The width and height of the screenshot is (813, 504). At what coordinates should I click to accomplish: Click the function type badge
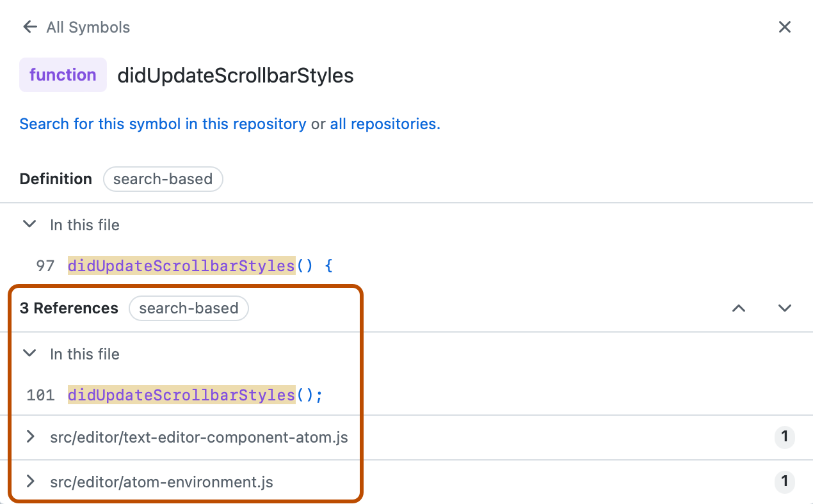[63, 75]
